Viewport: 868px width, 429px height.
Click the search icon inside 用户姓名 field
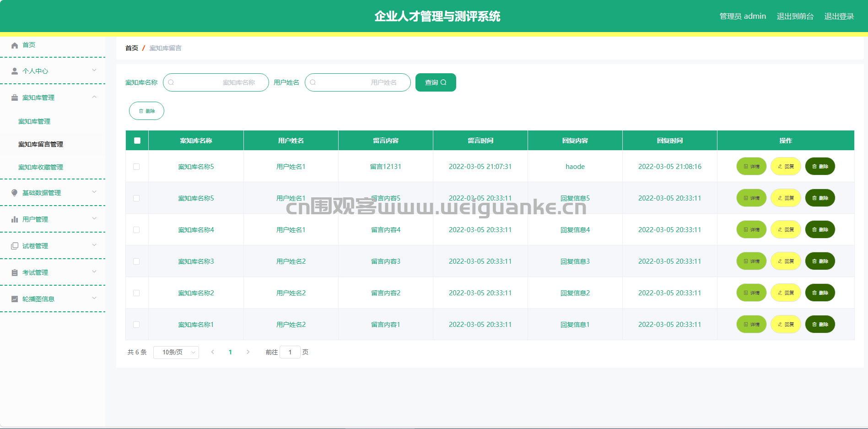click(x=313, y=82)
